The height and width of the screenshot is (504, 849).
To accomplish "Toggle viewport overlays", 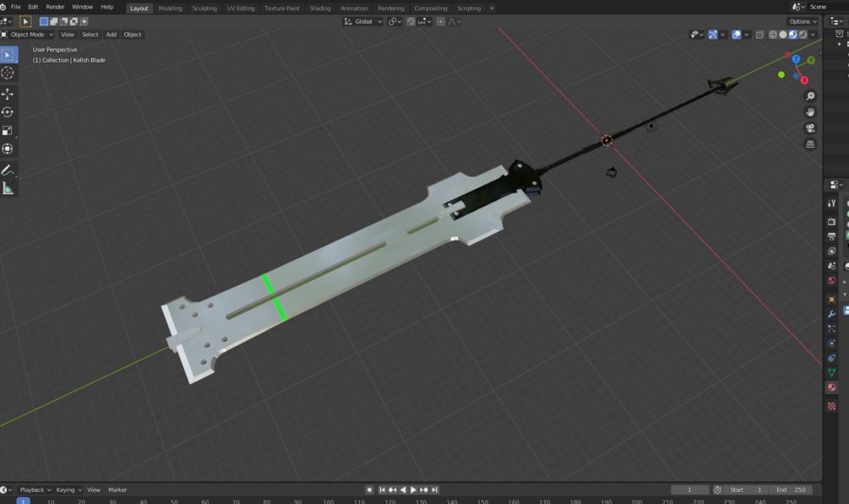I will (737, 35).
